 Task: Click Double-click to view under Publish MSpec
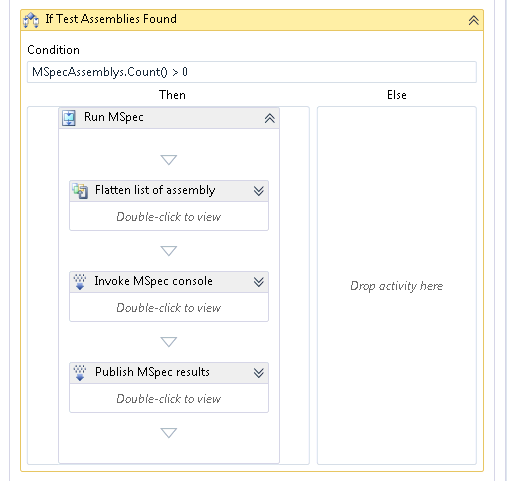[x=169, y=399]
